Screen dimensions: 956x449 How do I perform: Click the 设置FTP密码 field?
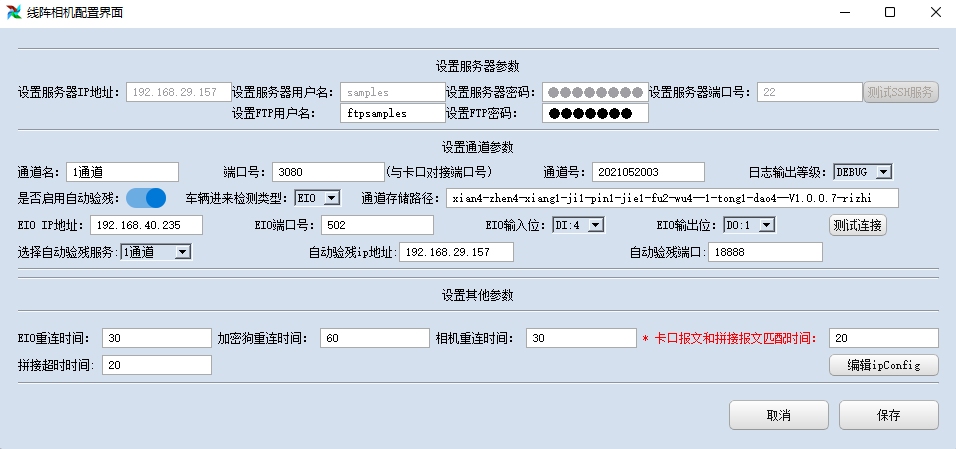[595, 113]
